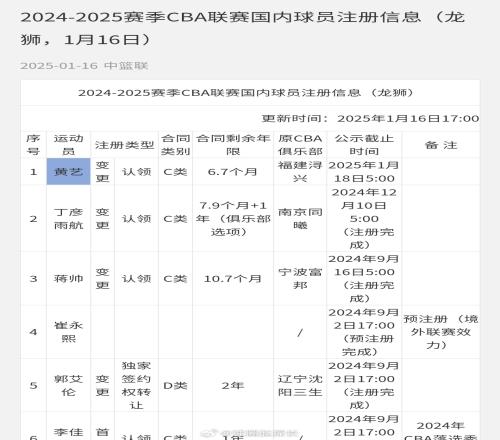The image size is (500, 440).
Task: Click the 宁波富邦 club cell
Action: [300, 278]
